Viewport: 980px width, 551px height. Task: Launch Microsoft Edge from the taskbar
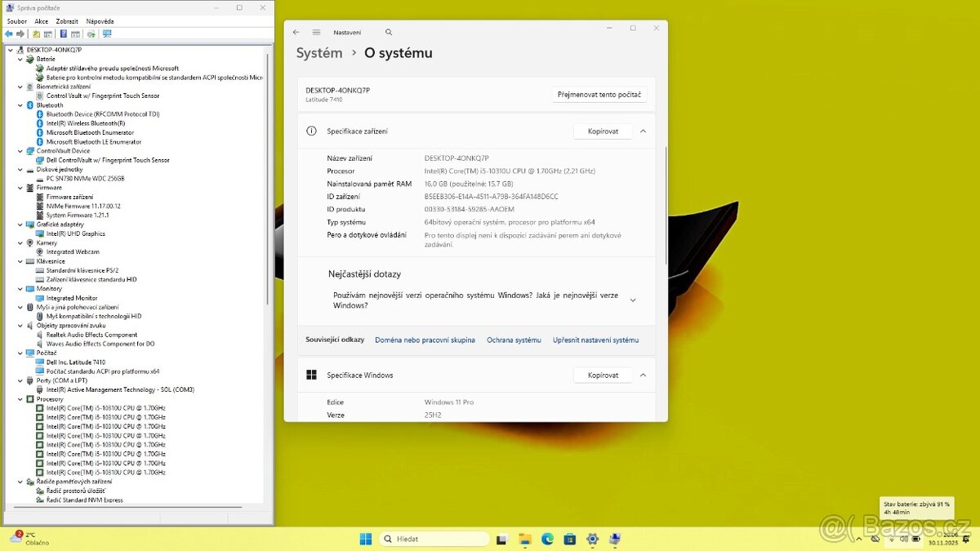coord(547,538)
